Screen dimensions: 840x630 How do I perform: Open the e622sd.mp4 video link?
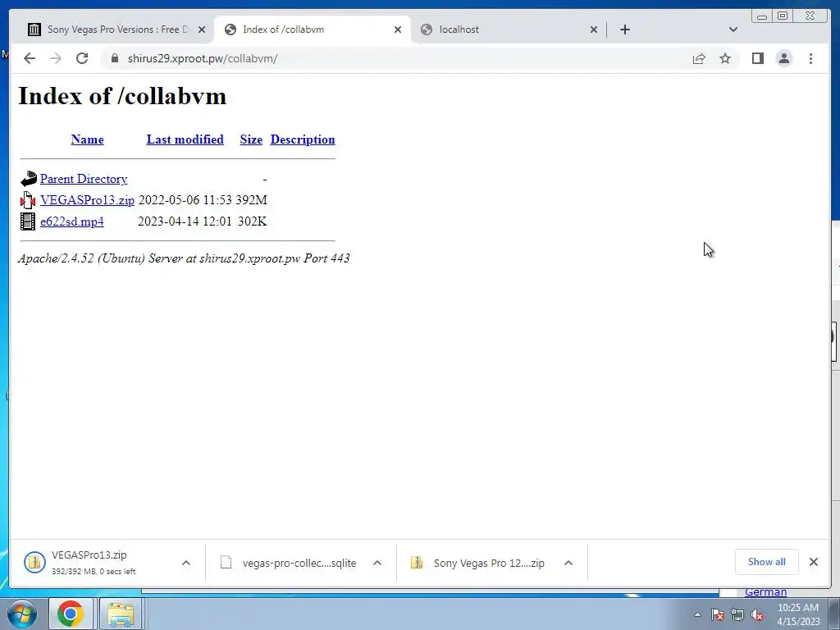click(72, 221)
